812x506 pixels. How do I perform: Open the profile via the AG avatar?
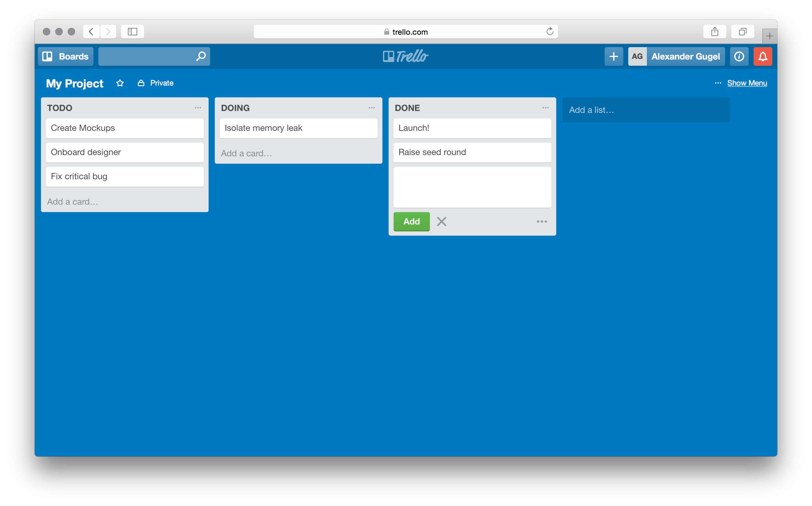[x=637, y=56]
